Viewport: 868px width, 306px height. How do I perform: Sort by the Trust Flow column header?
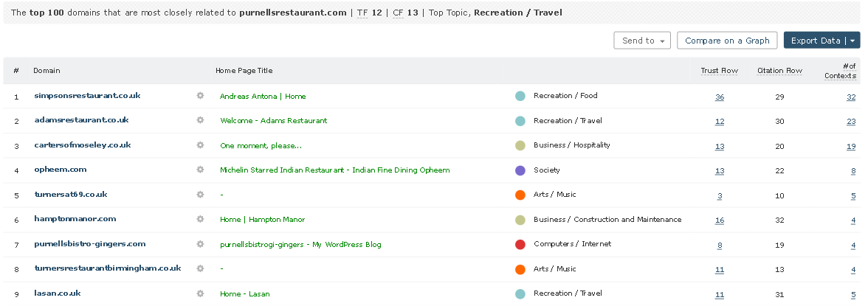[719, 71]
